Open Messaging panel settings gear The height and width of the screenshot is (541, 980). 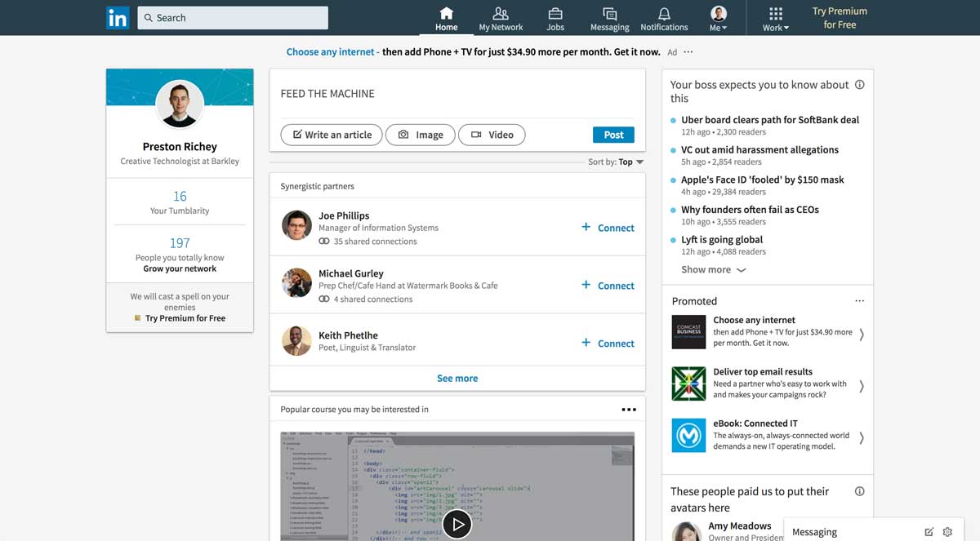[x=947, y=532]
